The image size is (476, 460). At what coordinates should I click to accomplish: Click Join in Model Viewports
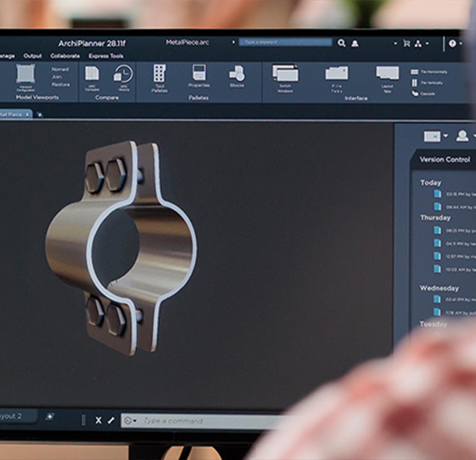(57, 77)
